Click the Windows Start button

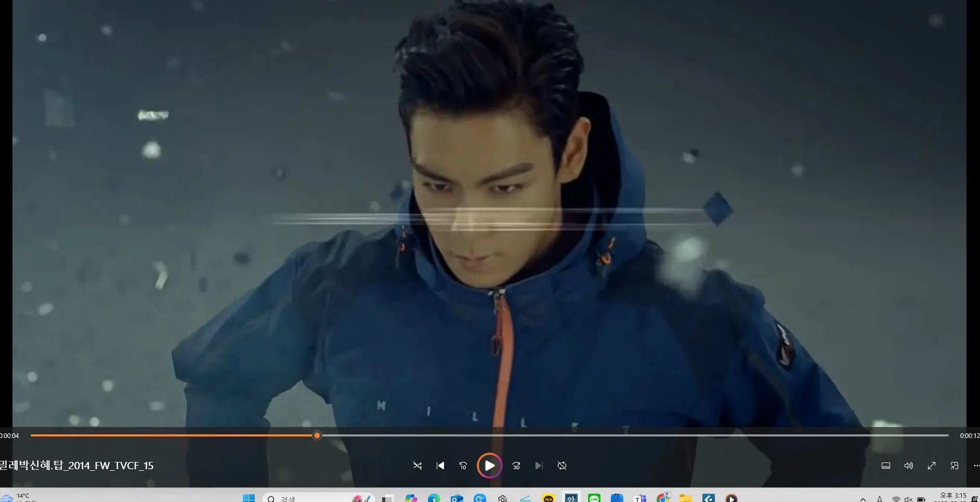(249, 498)
